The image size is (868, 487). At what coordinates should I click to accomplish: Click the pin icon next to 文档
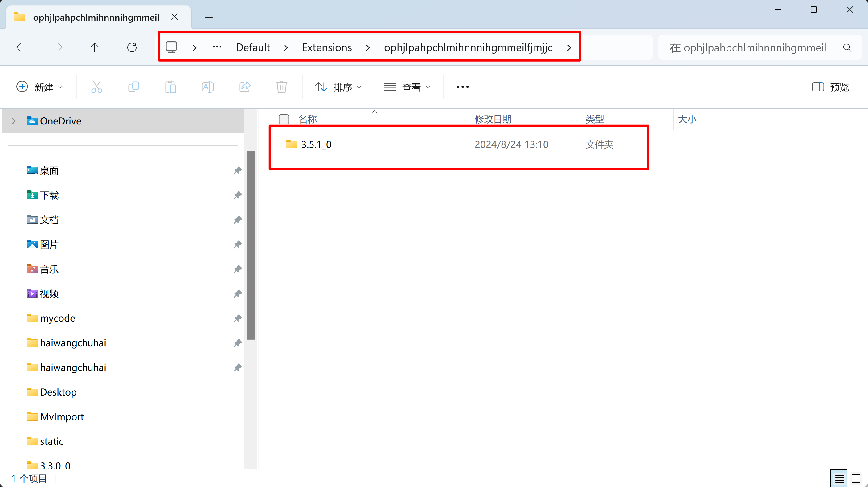pyautogui.click(x=238, y=220)
